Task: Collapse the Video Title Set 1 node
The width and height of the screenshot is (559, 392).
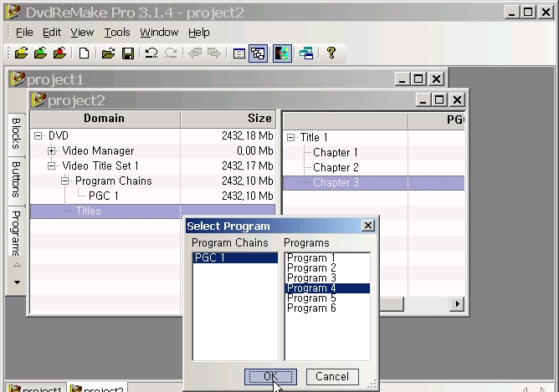Action: click(51, 166)
